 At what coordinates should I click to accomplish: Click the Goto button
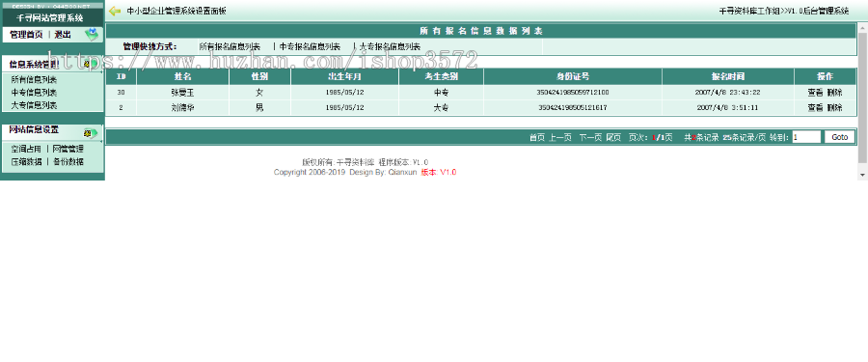(840, 137)
